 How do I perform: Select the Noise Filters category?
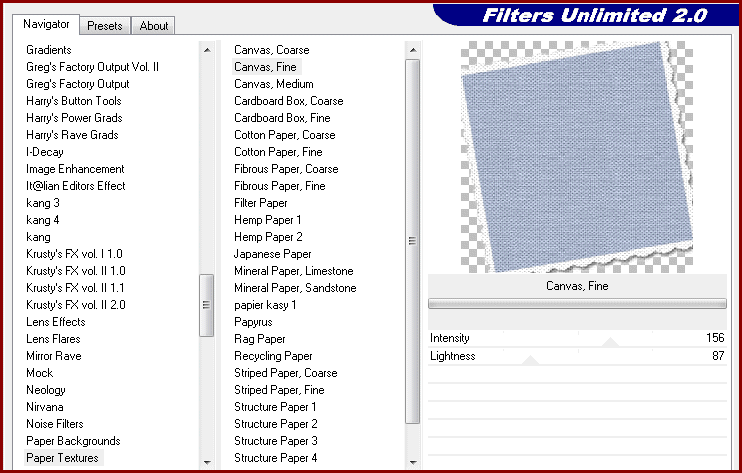55,425
